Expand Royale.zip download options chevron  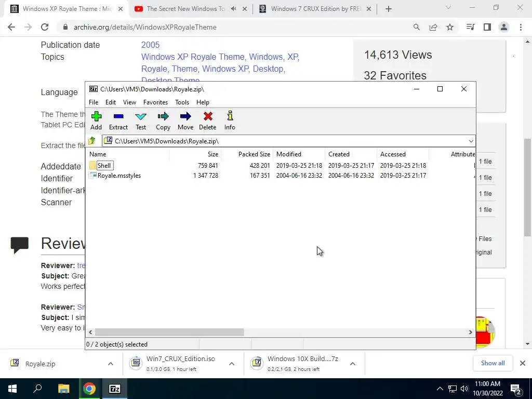pyautogui.click(x=111, y=364)
